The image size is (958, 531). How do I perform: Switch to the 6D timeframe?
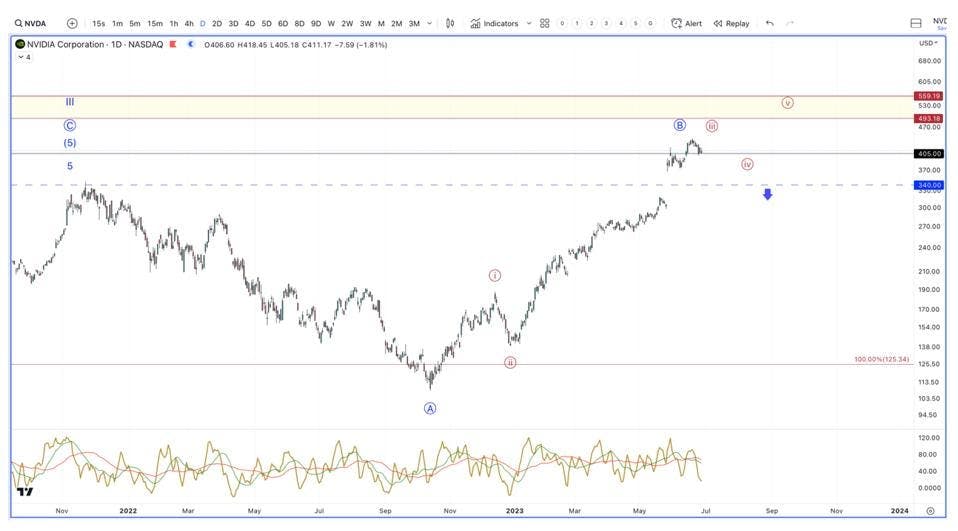tap(283, 23)
